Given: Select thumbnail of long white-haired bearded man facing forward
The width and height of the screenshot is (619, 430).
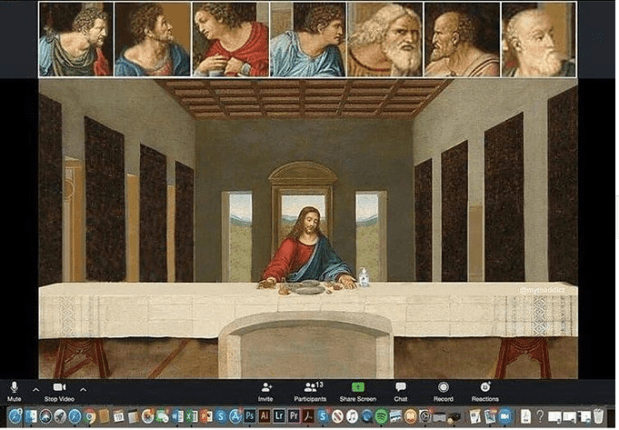Looking at the screenshot, I should pyautogui.click(x=385, y=39).
